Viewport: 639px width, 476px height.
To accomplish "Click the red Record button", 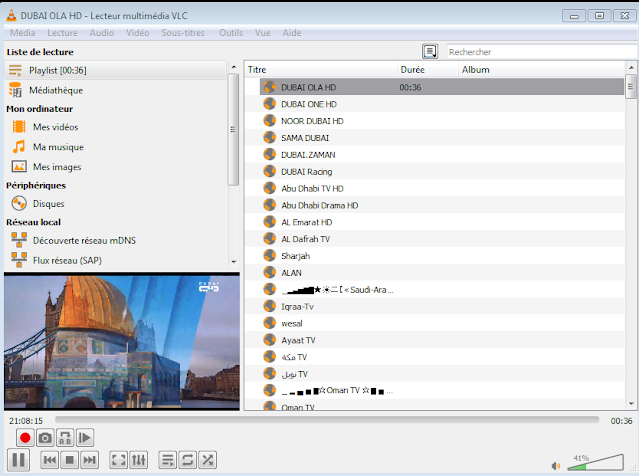I will pos(25,438).
